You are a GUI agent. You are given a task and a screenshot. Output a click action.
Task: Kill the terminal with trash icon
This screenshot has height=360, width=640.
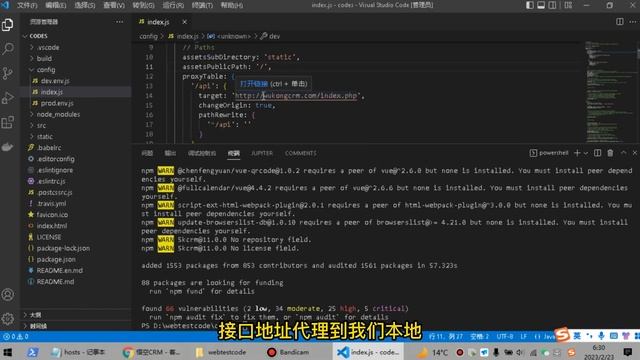pos(610,153)
